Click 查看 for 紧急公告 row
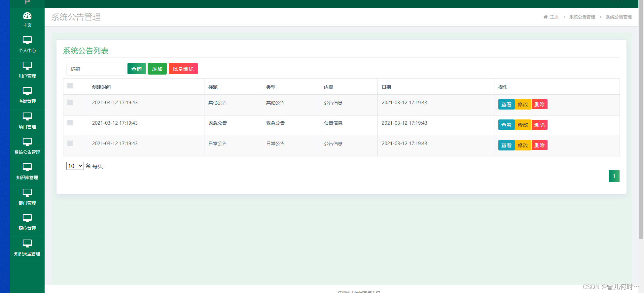This screenshot has height=293, width=644. click(506, 125)
